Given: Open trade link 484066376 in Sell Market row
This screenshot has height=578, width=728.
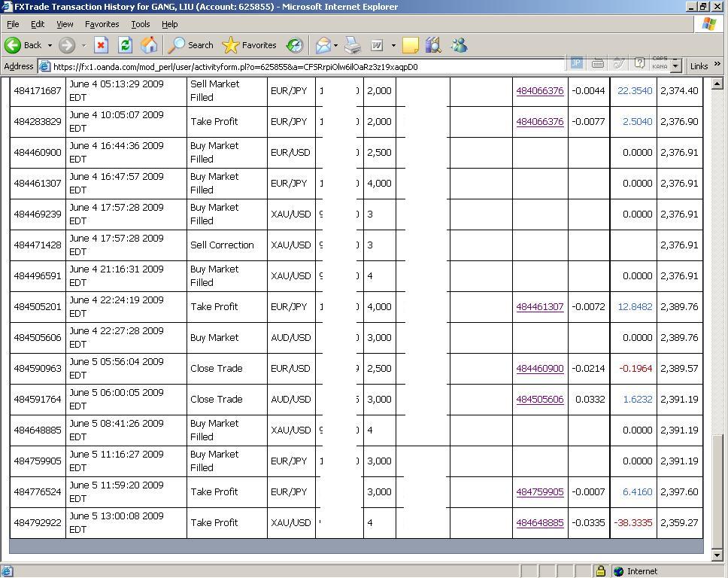Looking at the screenshot, I should (540, 90).
